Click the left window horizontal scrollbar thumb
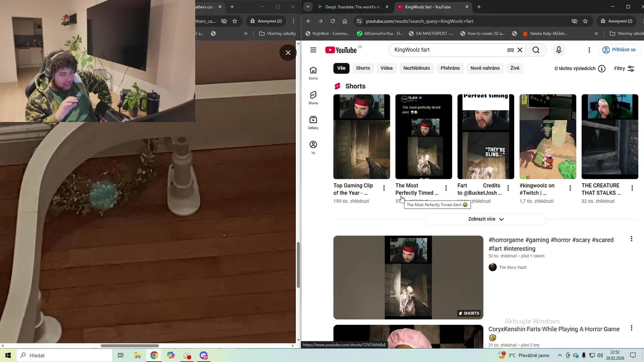 [x=129, y=345]
